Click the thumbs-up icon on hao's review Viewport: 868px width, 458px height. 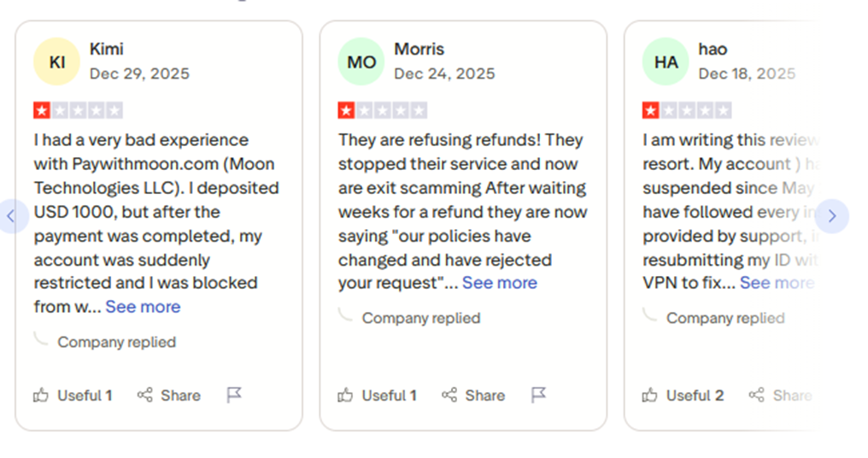650,395
